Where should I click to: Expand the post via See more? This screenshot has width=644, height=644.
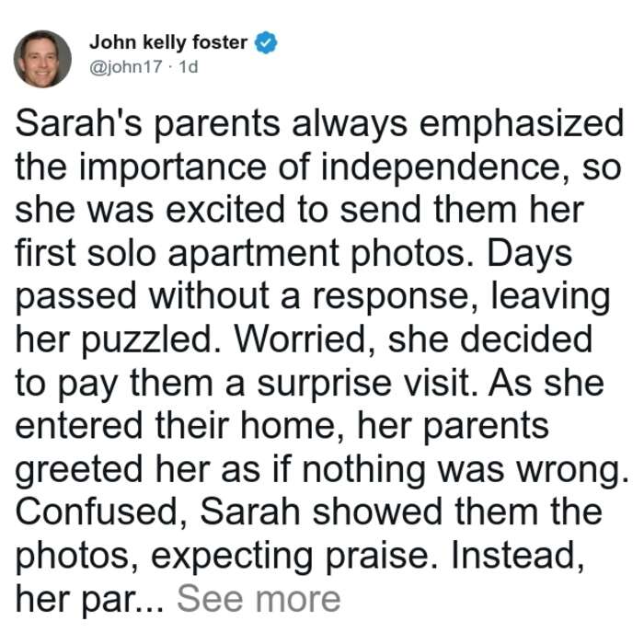click(x=259, y=599)
